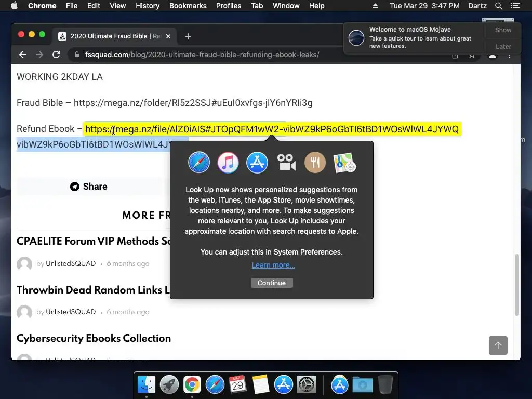
Task: Click the fork and knife restaurant icon
Action: click(x=315, y=163)
